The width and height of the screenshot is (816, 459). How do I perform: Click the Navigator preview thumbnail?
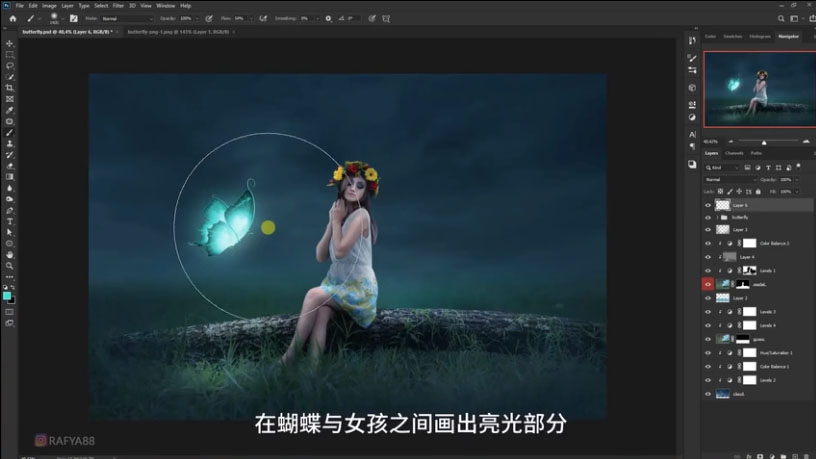(760, 89)
